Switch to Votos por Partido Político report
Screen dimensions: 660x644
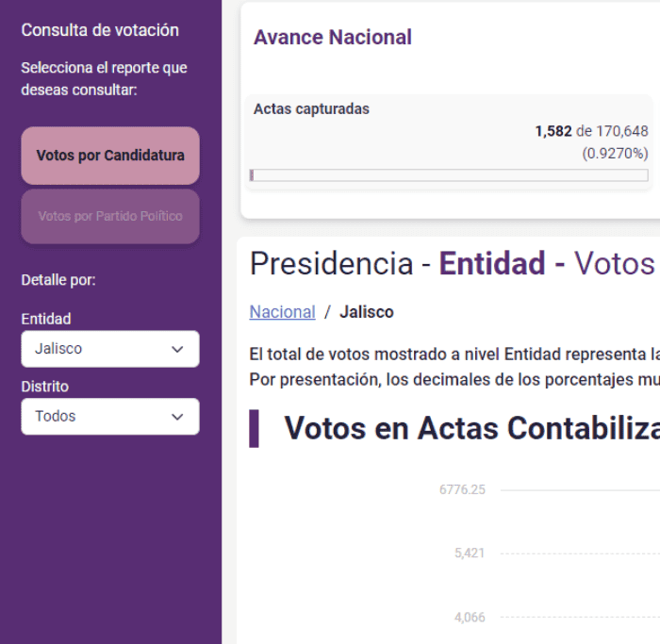tap(110, 216)
